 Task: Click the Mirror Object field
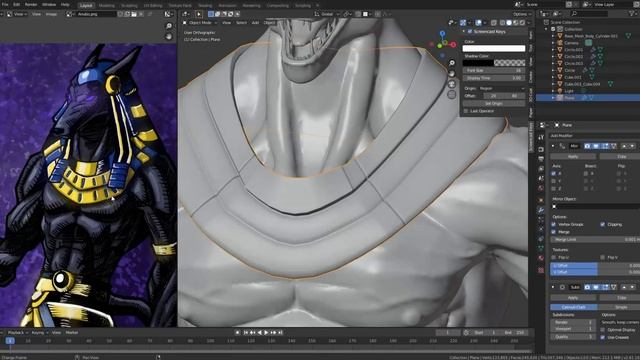(595, 207)
